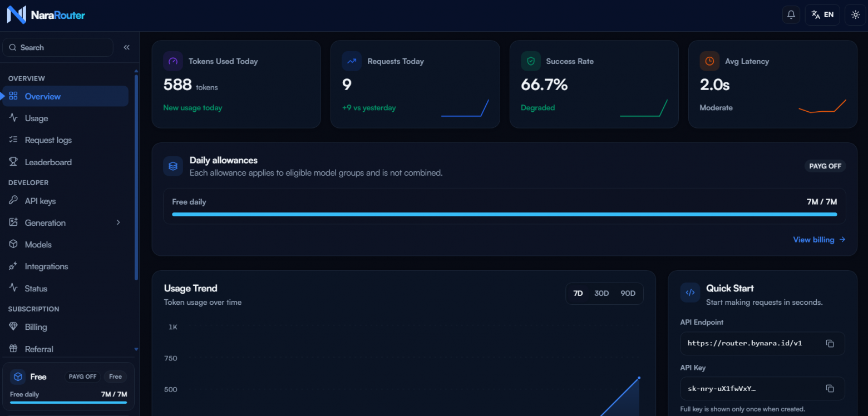The image size is (868, 416).
Task: Click the 66.7% success rate value
Action: (x=544, y=85)
